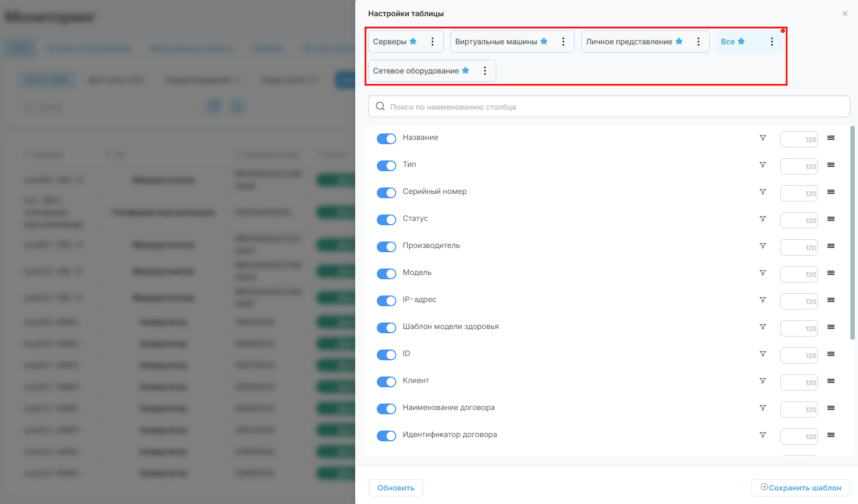Disable the Серийный номер column toggle
The width and height of the screenshot is (858, 504).
(x=387, y=193)
